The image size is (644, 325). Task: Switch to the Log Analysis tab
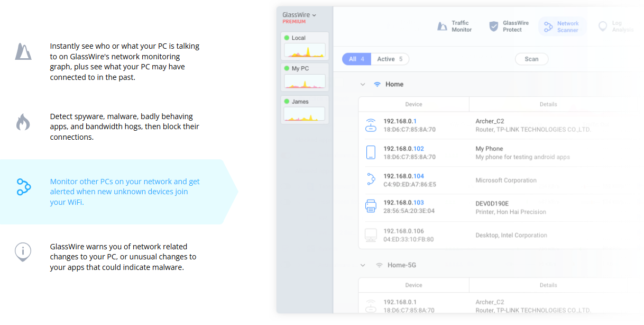click(615, 26)
